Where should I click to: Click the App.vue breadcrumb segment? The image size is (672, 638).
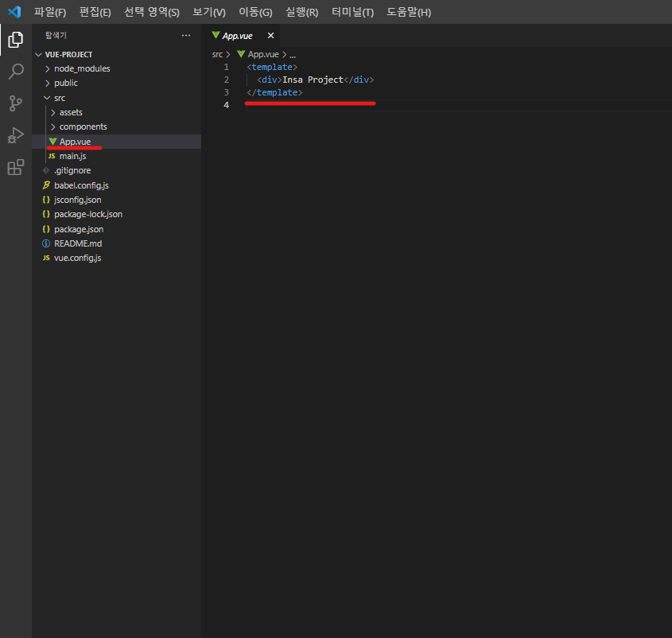[263, 54]
